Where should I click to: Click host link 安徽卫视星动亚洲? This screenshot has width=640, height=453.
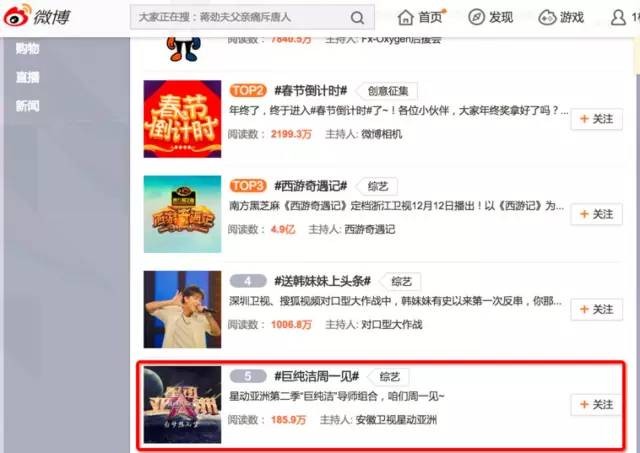pyautogui.click(x=396, y=420)
